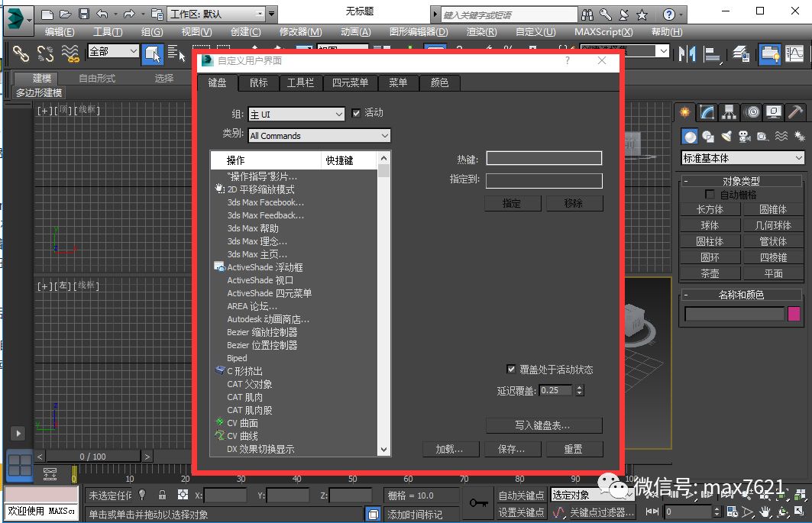Switch to the Utilities hammer icon

pos(795,111)
